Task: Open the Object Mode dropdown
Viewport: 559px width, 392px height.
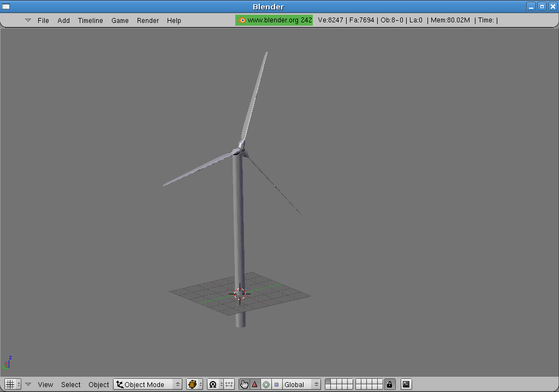Action: point(147,384)
